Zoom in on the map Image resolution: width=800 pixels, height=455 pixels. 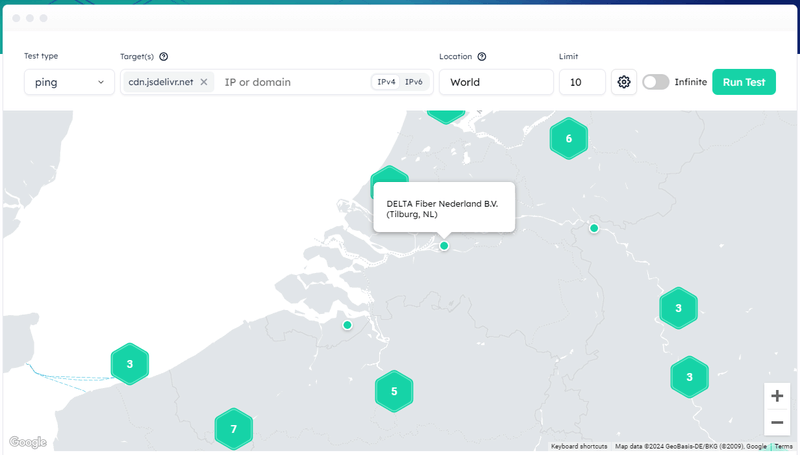tap(777, 396)
